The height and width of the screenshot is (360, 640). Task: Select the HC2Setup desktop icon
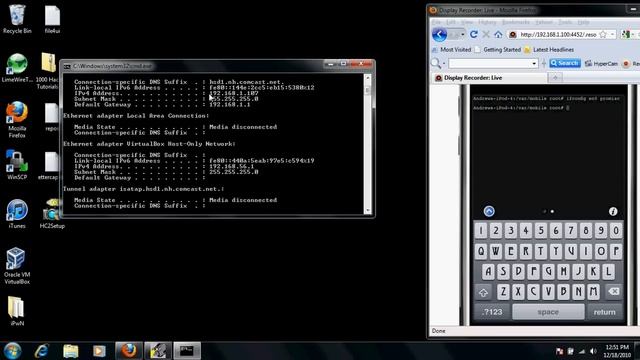52,214
